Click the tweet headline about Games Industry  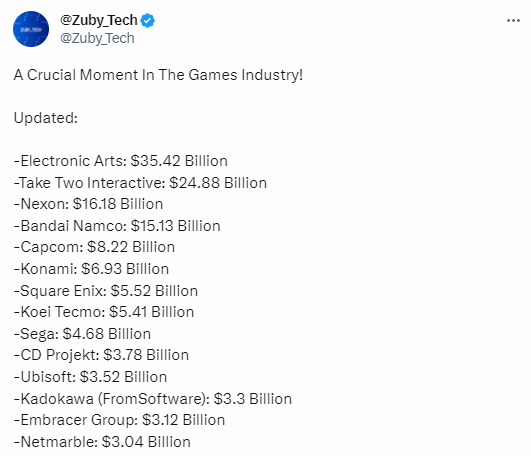[158, 75]
